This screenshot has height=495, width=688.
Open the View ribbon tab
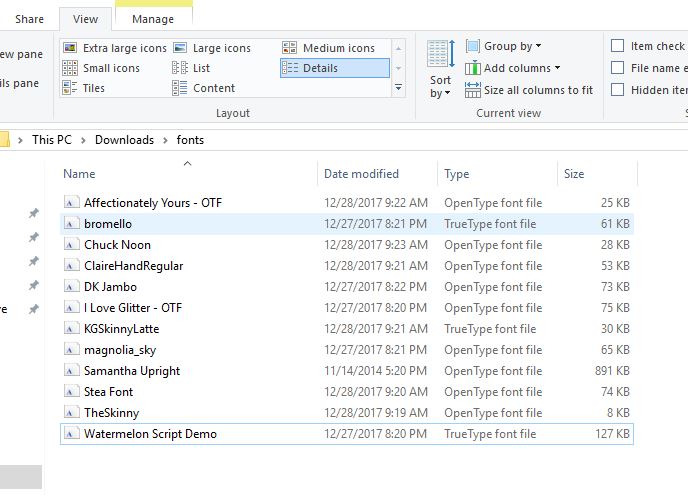point(86,19)
